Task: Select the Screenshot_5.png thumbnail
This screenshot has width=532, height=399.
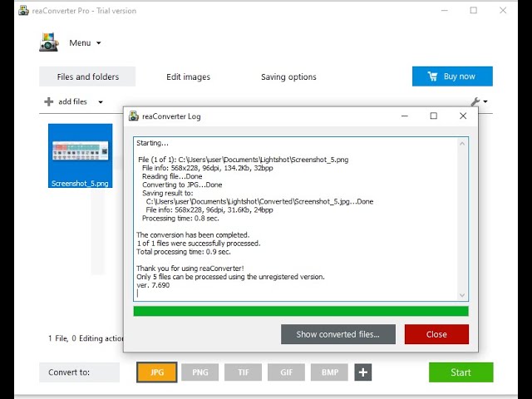Action: pos(80,155)
